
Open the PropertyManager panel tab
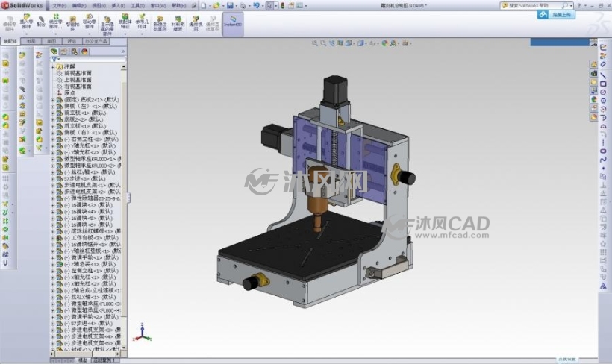tap(64, 51)
